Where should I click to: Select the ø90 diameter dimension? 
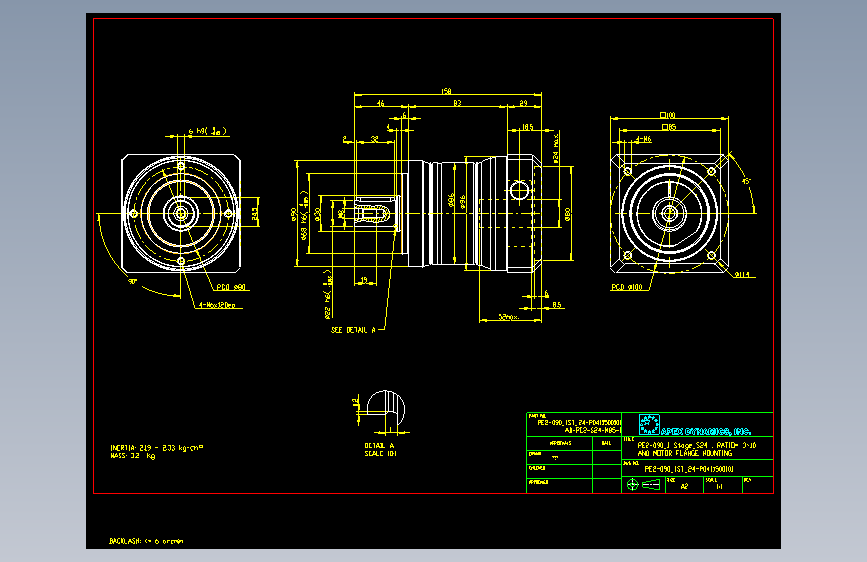(x=293, y=214)
